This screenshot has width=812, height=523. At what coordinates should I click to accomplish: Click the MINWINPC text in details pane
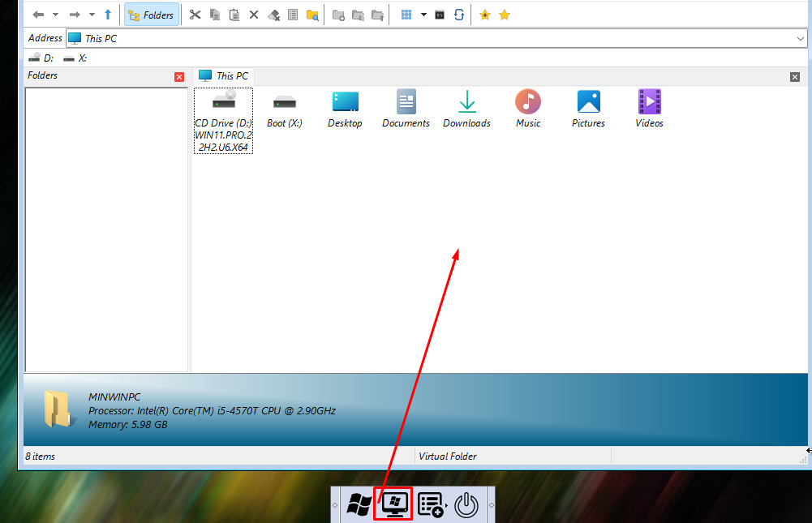114,397
